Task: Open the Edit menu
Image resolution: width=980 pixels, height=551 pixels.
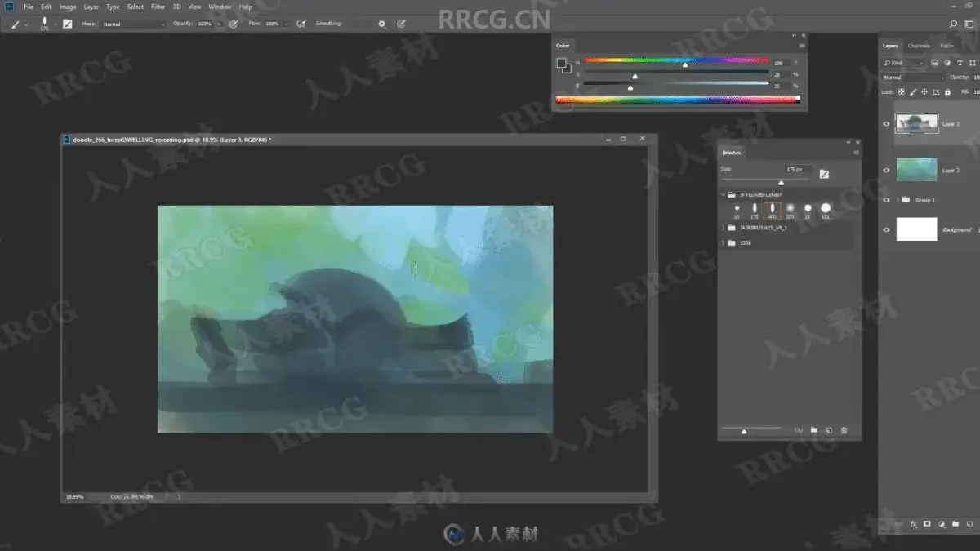Action: (x=47, y=7)
